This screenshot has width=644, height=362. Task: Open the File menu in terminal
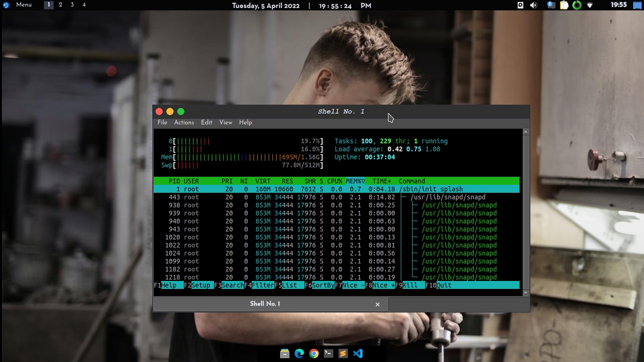coord(162,122)
